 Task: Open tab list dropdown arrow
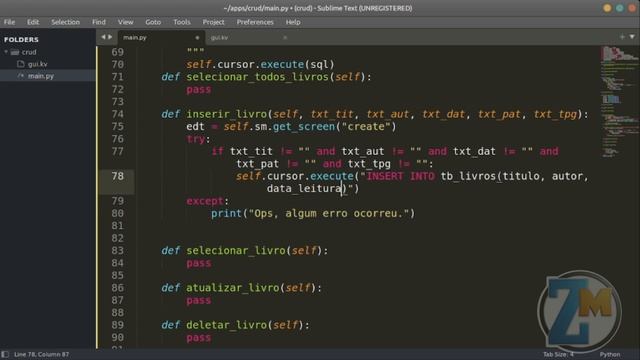point(632,37)
